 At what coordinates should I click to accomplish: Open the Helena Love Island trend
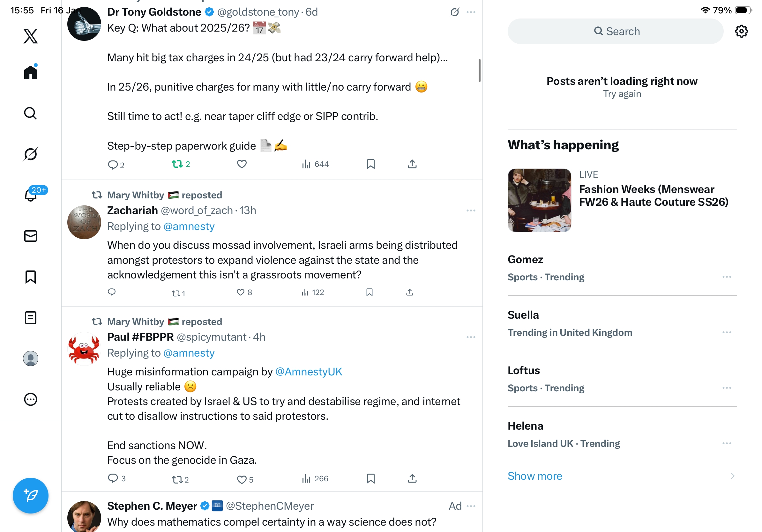[525, 426]
